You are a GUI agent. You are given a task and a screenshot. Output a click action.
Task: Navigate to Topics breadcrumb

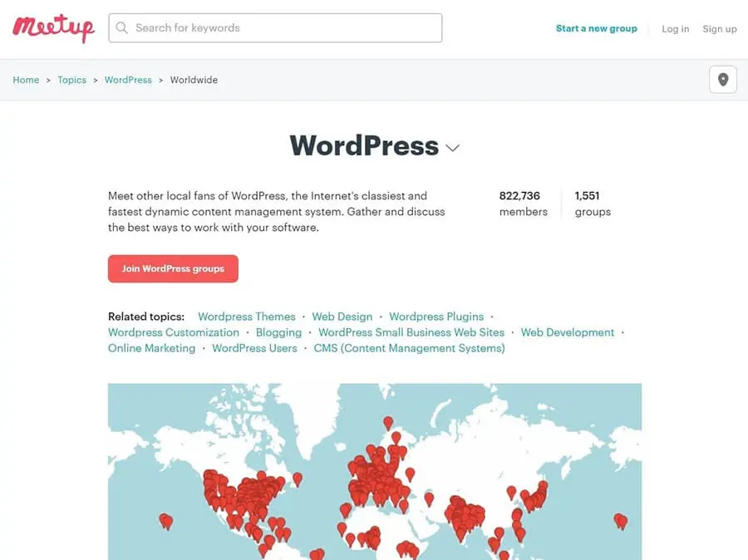point(71,80)
